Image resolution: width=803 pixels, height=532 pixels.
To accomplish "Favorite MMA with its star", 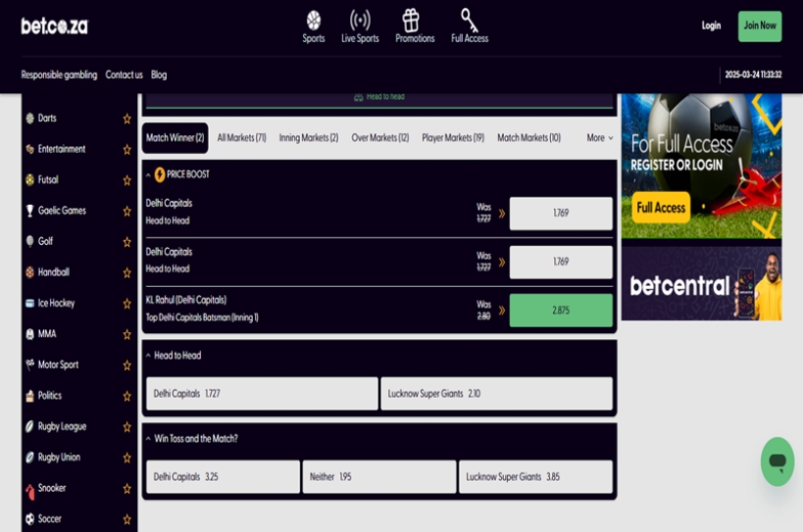I will [127, 334].
